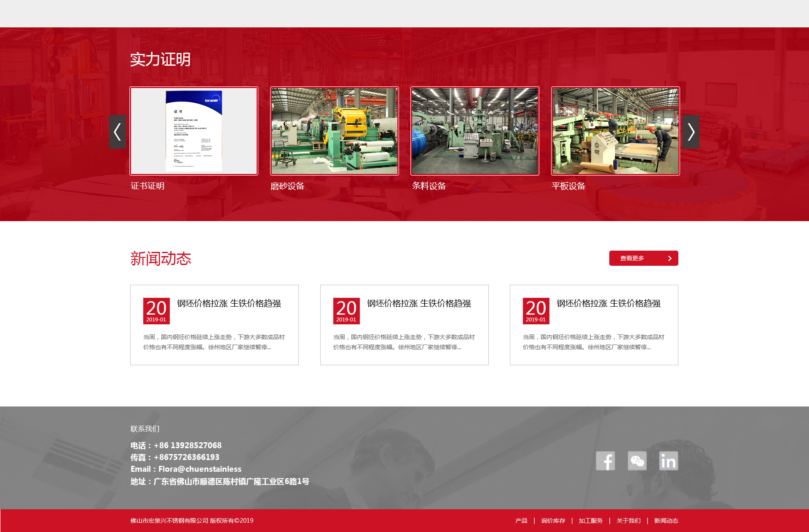Go to 关于我们 in footer
The height and width of the screenshot is (532, 809).
[628, 521]
